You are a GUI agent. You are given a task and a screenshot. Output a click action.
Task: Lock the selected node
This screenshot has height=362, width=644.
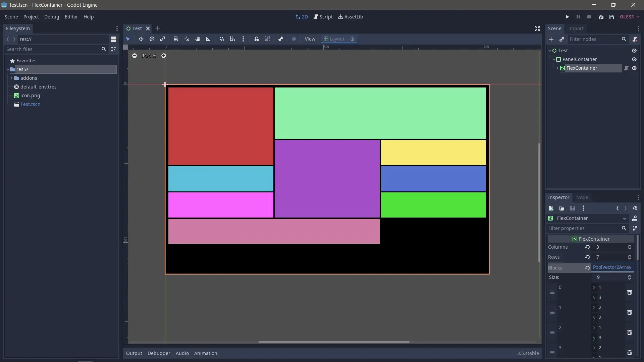tap(257, 39)
